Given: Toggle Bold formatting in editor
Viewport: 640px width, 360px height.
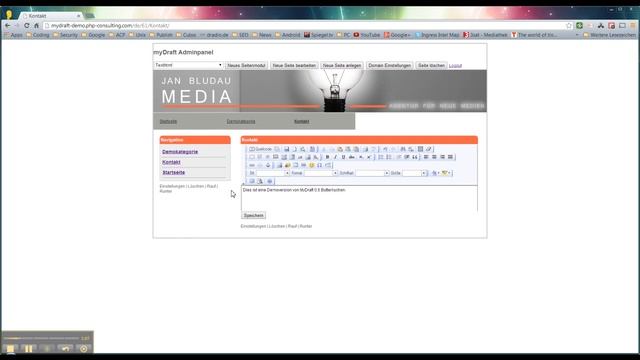Looking at the screenshot, I should (327, 157).
